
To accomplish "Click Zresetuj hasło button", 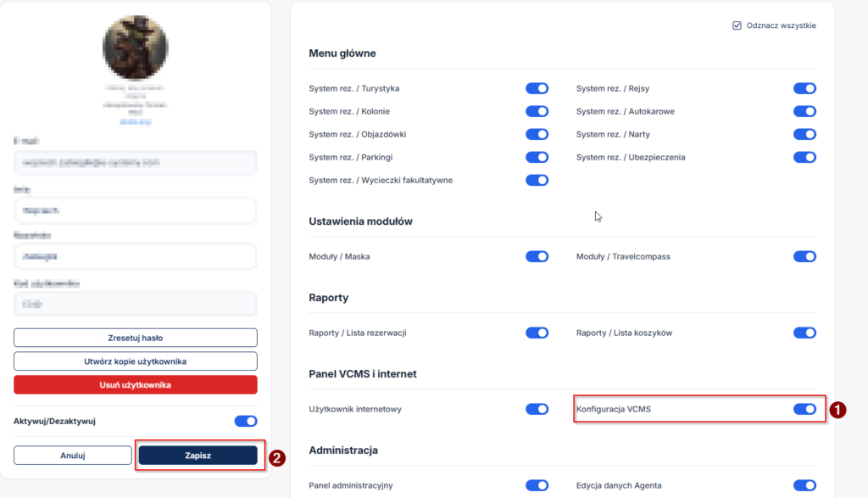I will coord(136,338).
